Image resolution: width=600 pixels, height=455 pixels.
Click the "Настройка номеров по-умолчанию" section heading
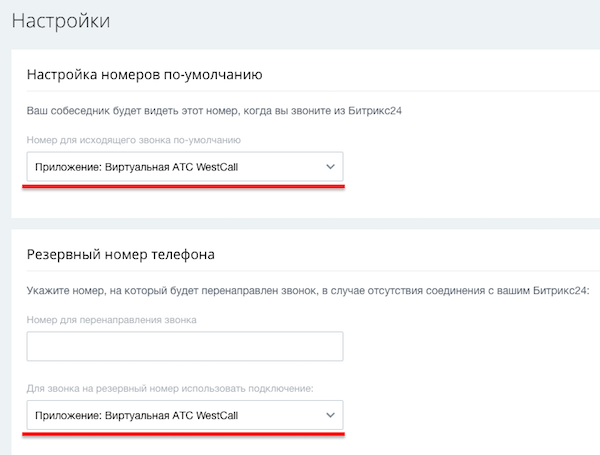[144, 73]
